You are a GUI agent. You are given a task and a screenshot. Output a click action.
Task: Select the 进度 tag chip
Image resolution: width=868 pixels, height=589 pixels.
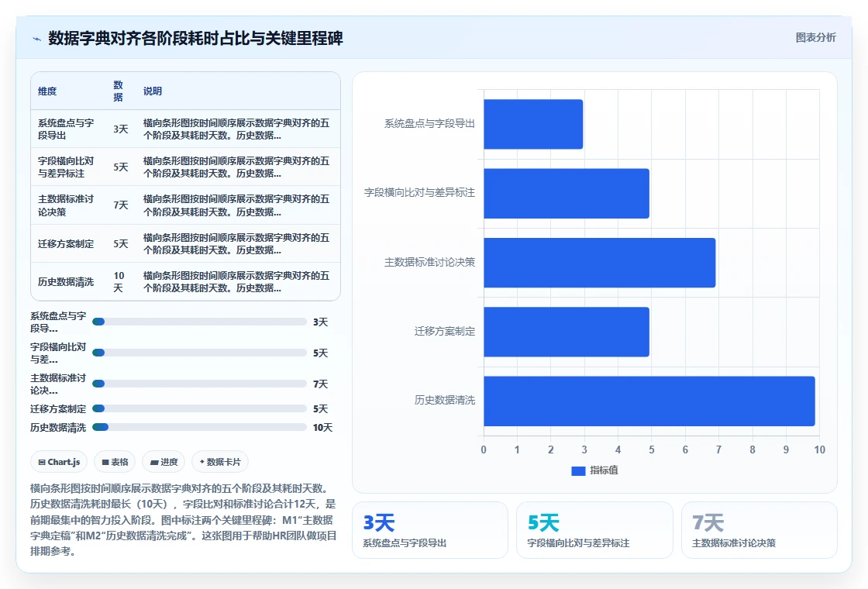[x=164, y=462]
